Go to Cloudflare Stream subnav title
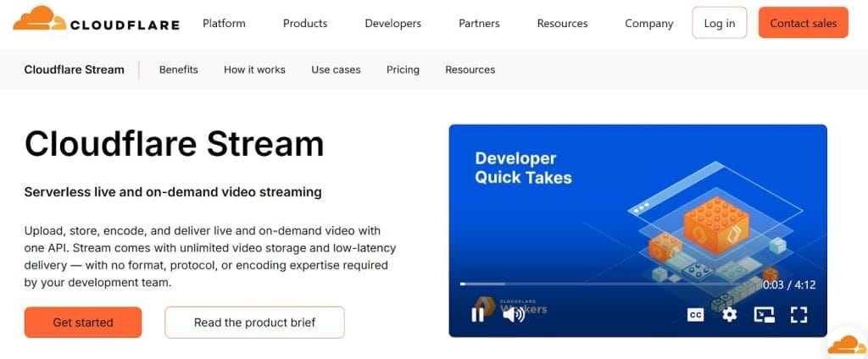This screenshot has width=868, height=359. [x=75, y=69]
